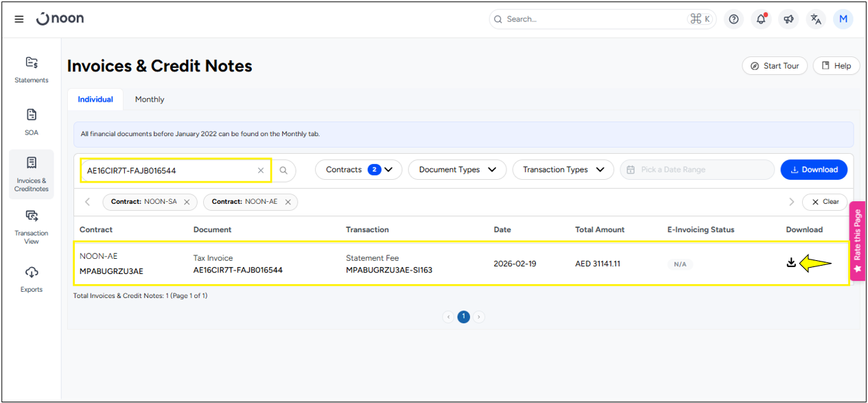Click the blue Download button
This screenshot has width=868, height=403.
pyautogui.click(x=814, y=170)
